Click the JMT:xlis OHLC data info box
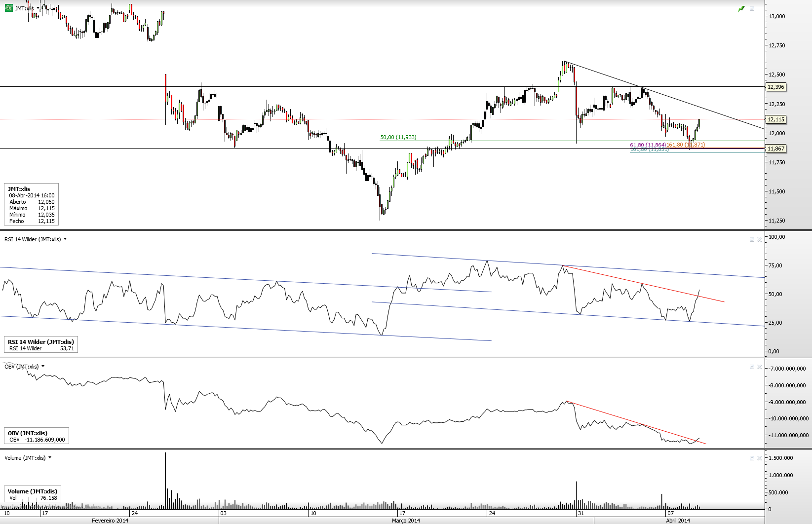 point(32,205)
